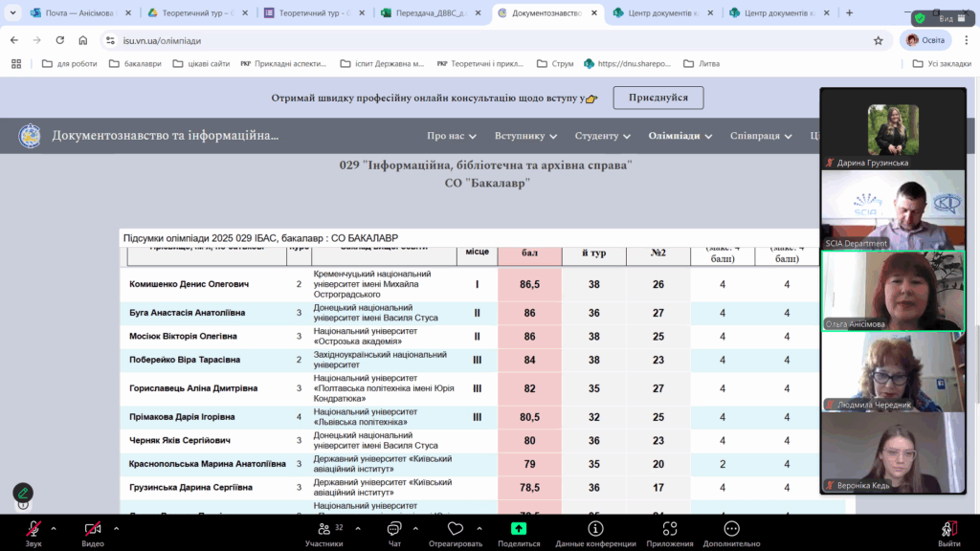980x551 pixels.
Task: Expand chat options arrow
Action: pos(415,528)
